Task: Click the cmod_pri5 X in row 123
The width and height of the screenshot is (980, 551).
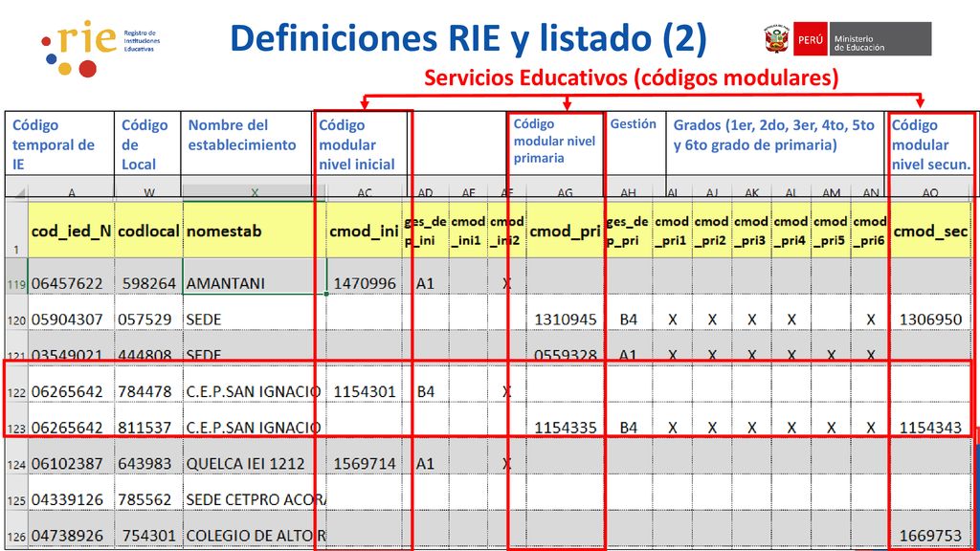Action: click(x=831, y=428)
